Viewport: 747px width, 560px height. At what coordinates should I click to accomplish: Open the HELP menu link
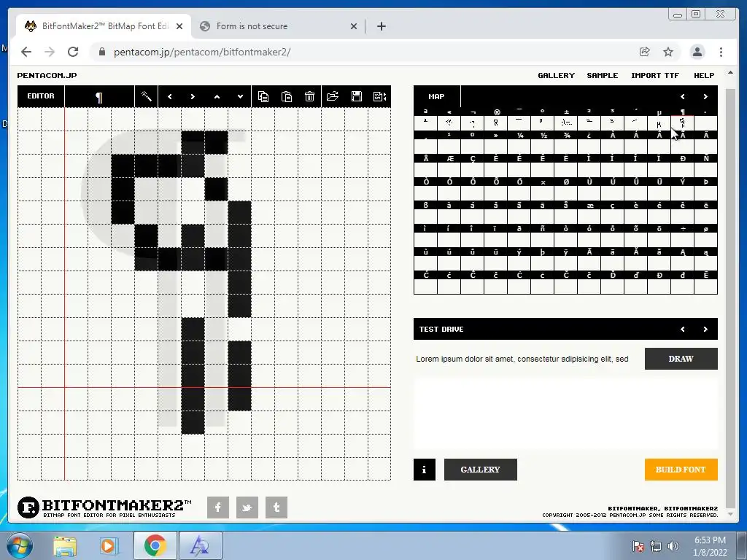[704, 75]
